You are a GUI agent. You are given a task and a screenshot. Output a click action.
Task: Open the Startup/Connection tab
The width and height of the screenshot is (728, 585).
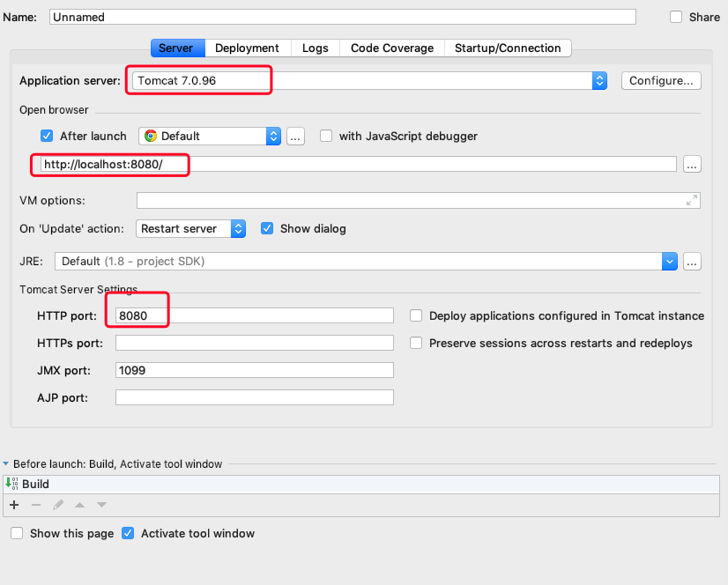(x=508, y=48)
